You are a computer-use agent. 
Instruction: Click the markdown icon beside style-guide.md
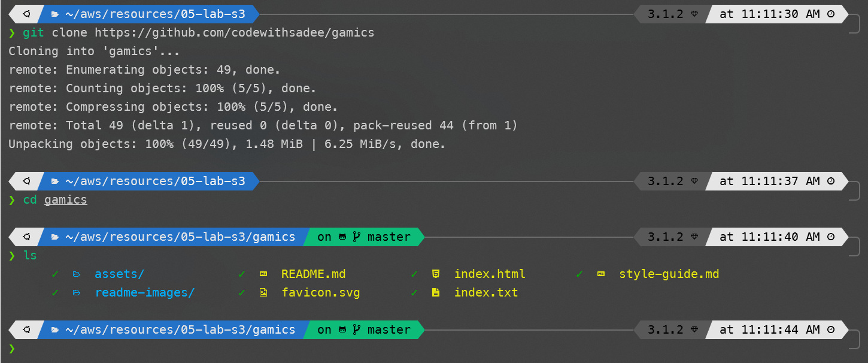601,274
